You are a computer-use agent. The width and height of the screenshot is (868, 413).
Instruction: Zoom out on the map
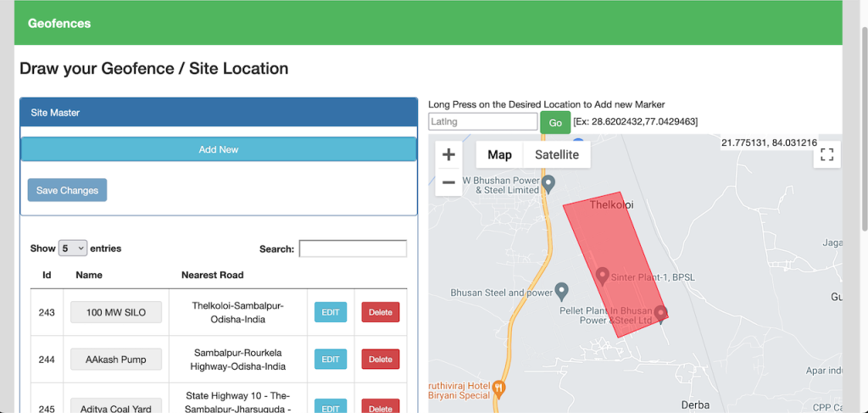point(448,182)
